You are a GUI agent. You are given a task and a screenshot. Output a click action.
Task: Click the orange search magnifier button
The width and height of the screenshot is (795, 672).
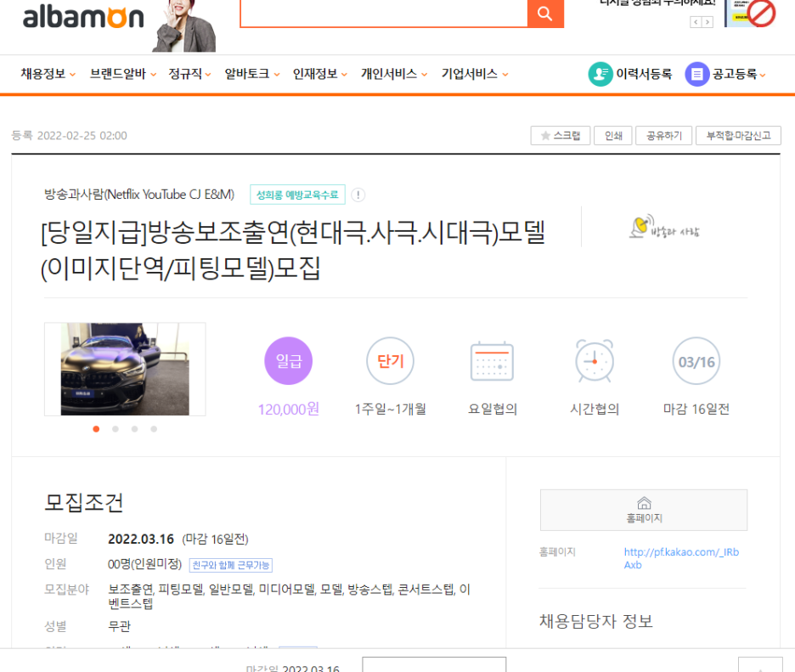tap(545, 14)
